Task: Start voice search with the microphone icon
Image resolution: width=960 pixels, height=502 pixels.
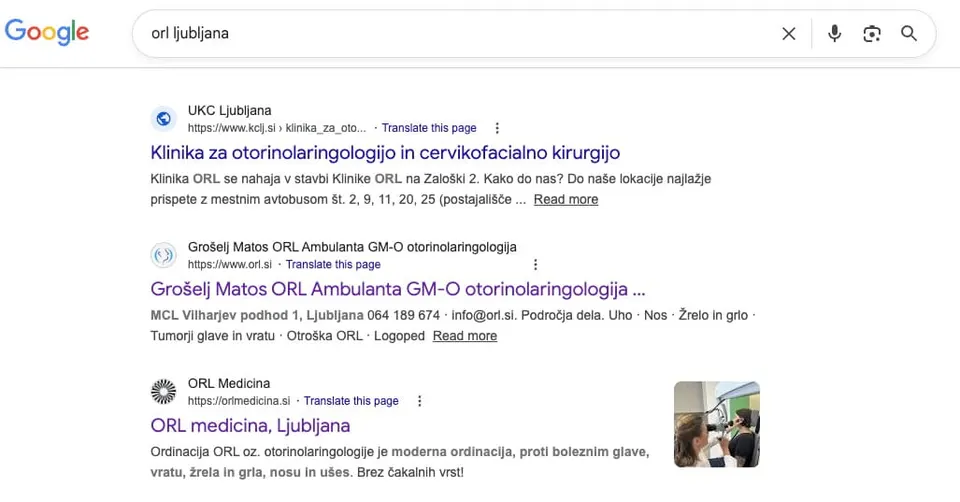Action: coord(834,33)
